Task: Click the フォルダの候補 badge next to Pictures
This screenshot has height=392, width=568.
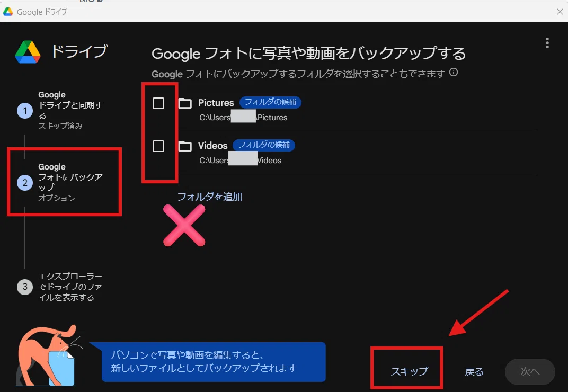Action: tap(270, 102)
